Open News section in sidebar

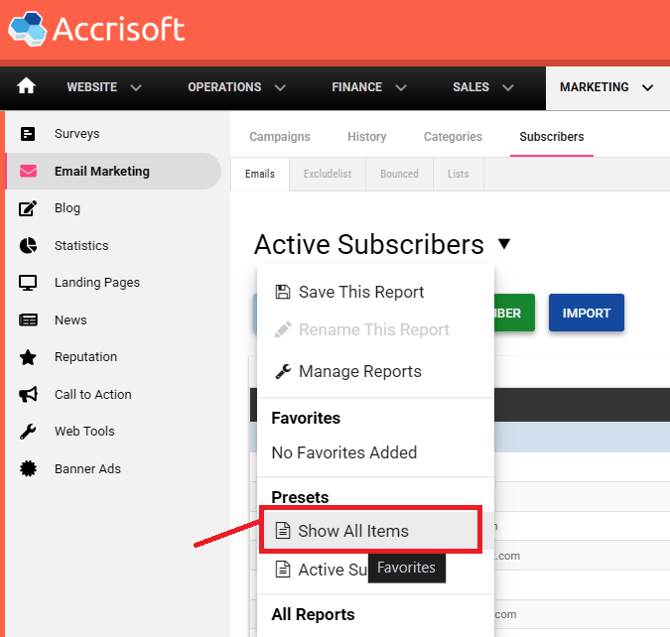70,320
